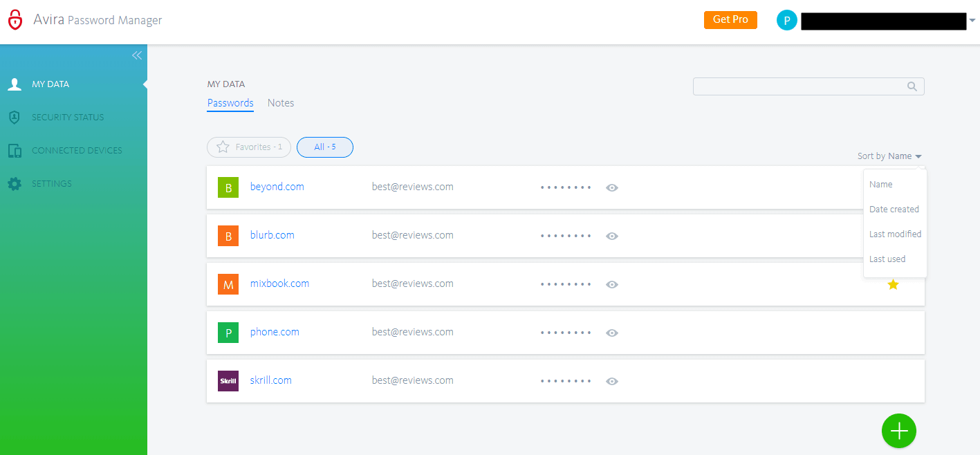
Task: Switch to the Notes tab
Action: point(280,102)
